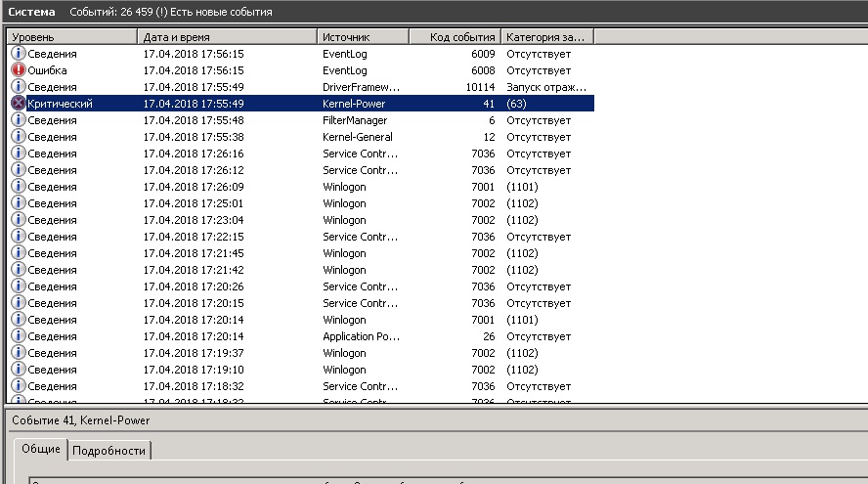Click Application Po… source cell
This screenshot has height=484, width=868.
[x=361, y=336]
